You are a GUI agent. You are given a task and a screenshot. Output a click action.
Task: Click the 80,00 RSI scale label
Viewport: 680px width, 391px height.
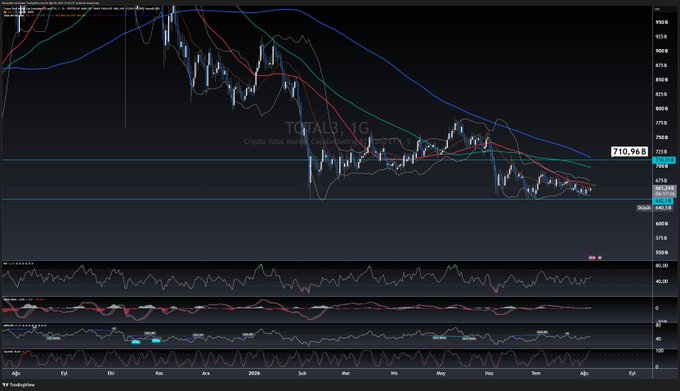662,265
